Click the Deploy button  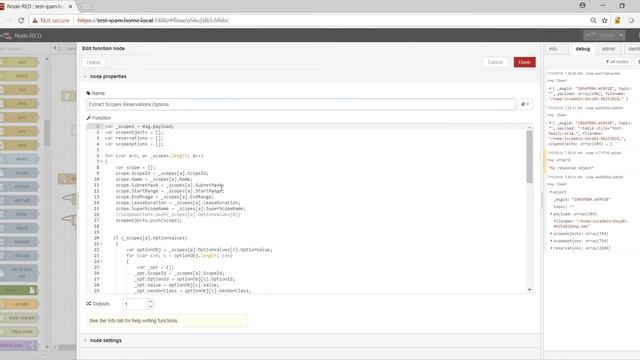click(600, 36)
